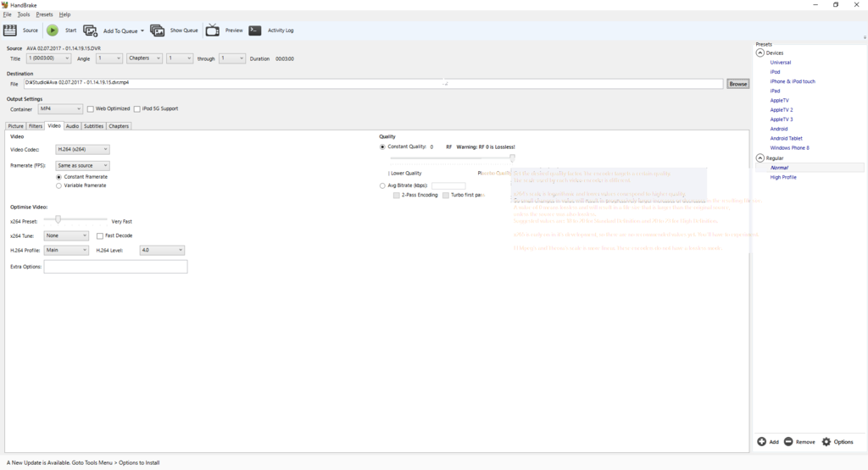The image size is (868, 470).
Task: Select the iPad preset
Action: pos(775,91)
